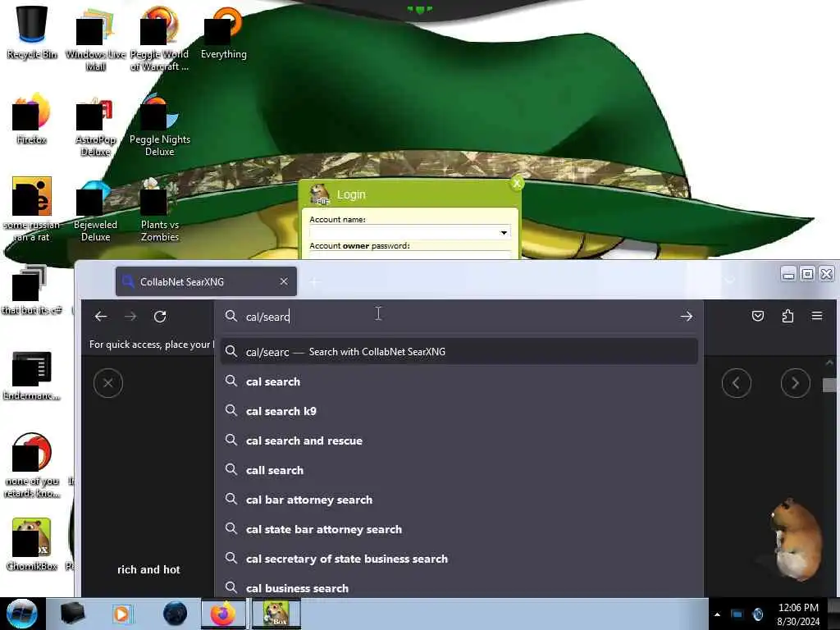Viewport: 840px width, 630px height.
Task: Open the Windows Start button
Action: point(22,614)
